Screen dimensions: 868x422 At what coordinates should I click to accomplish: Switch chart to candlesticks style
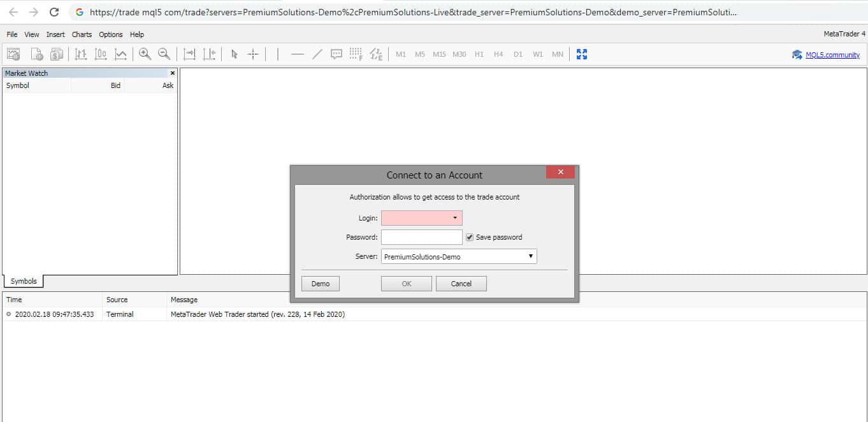101,54
